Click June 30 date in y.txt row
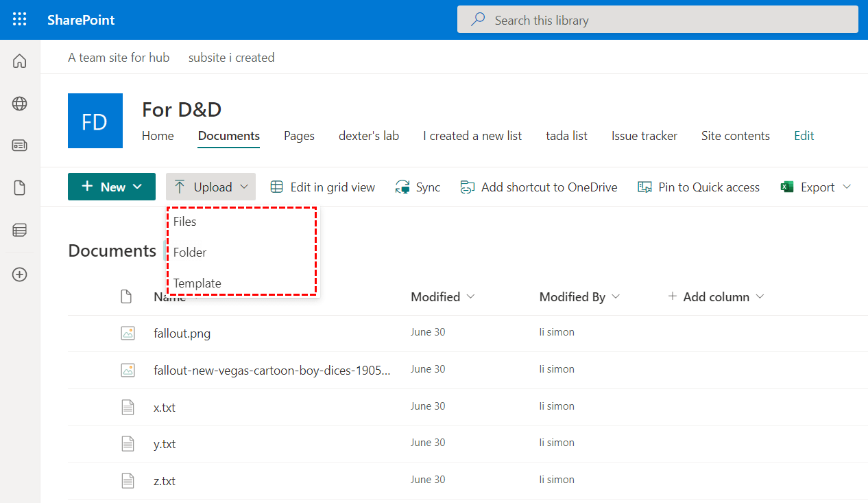The image size is (868, 503). click(428, 443)
